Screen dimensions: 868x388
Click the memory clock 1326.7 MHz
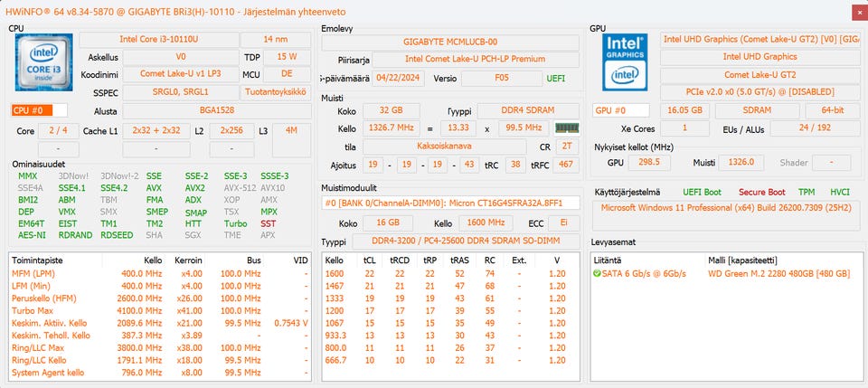pyautogui.click(x=391, y=128)
